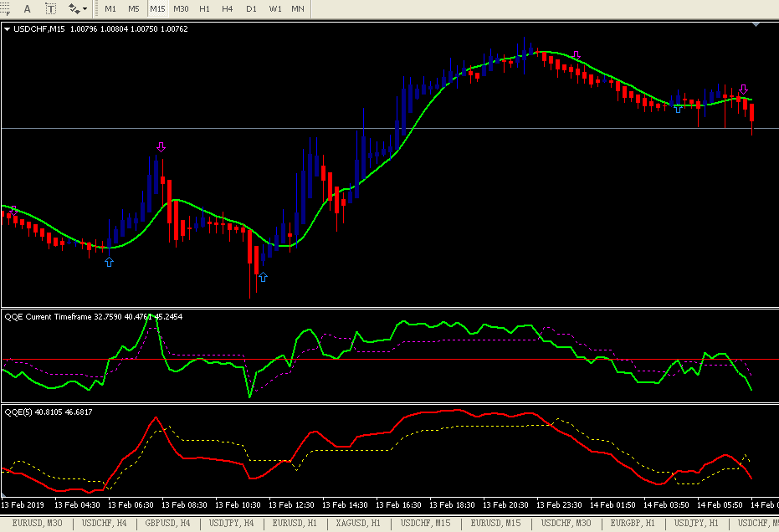
Task: Select the Text Label tool with dotted T
Action: click(x=51, y=8)
